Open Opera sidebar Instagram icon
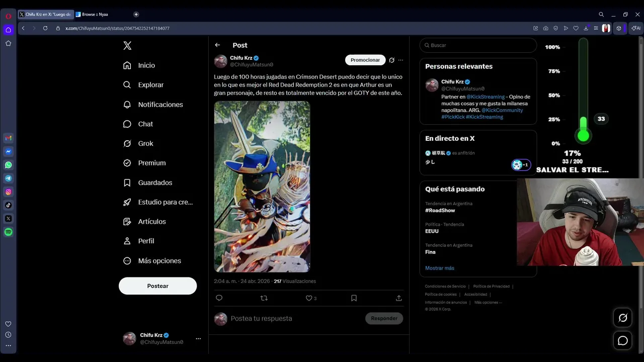 [9, 192]
